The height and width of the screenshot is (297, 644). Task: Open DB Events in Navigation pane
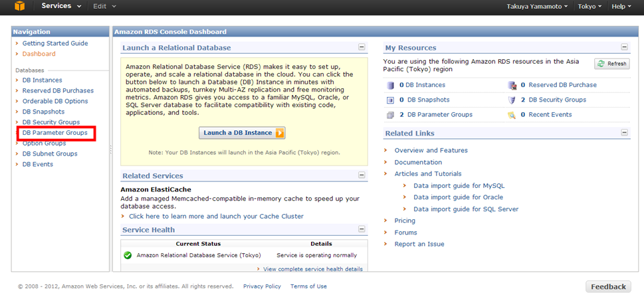click(38, 164)
